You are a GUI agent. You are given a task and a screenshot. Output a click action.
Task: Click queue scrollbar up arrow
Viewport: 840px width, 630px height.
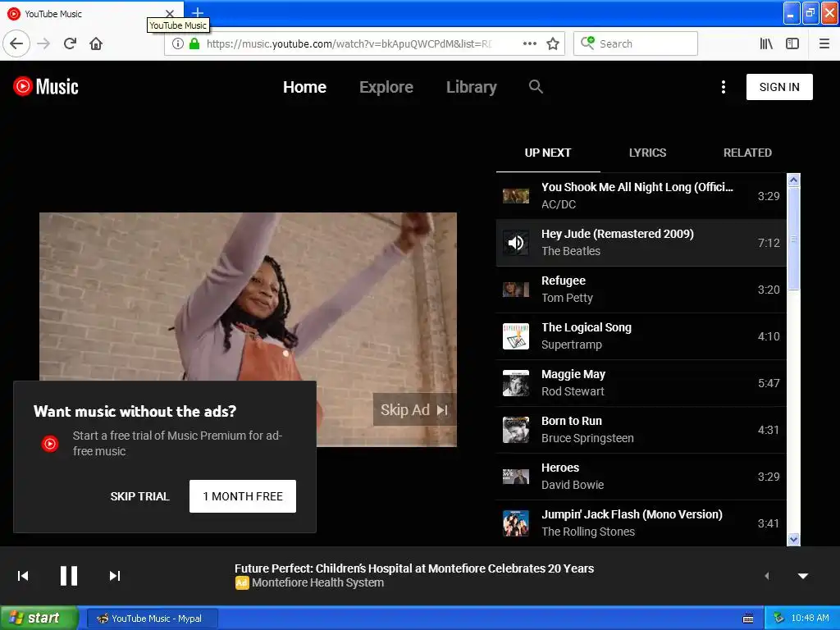[x=793, y=180]
